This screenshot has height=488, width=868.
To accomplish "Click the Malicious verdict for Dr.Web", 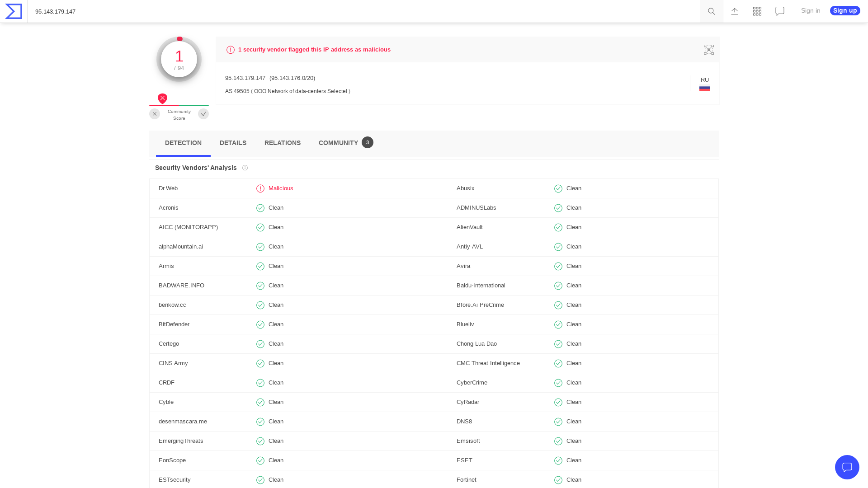I will (281, 188).
